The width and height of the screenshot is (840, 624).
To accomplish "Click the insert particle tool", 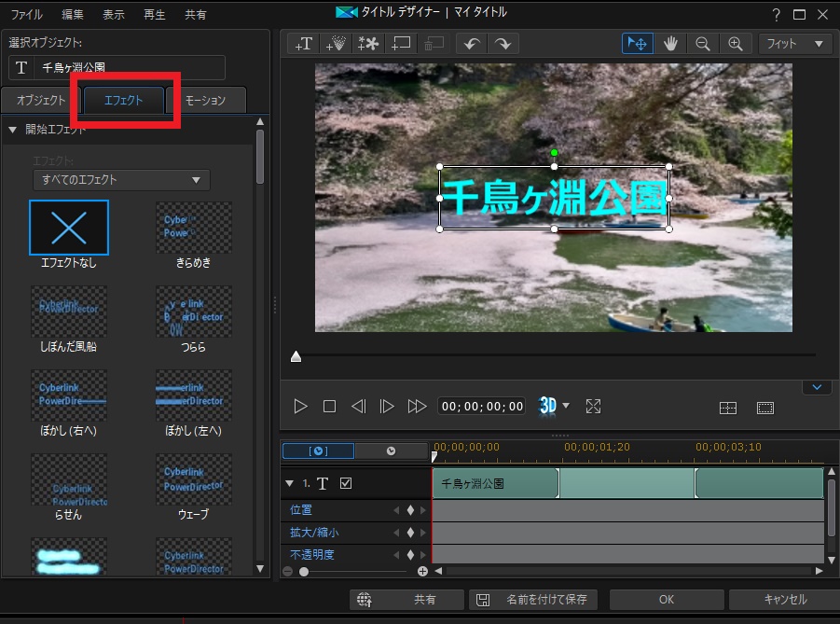I will [x=335, y=44].
